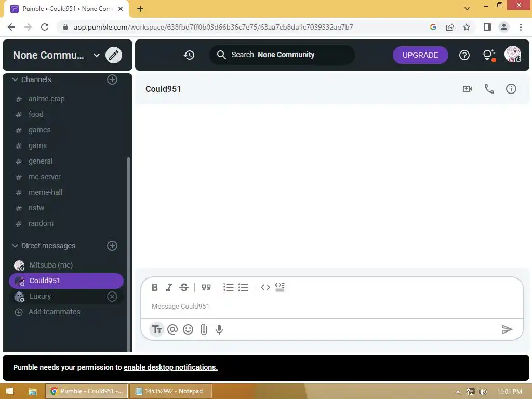Open the random channel
The image size is (532, 399).
(x=66, y=223)
